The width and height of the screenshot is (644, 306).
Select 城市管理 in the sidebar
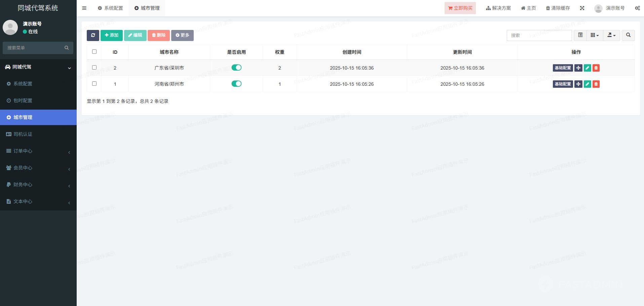click(x=38, y=117)
